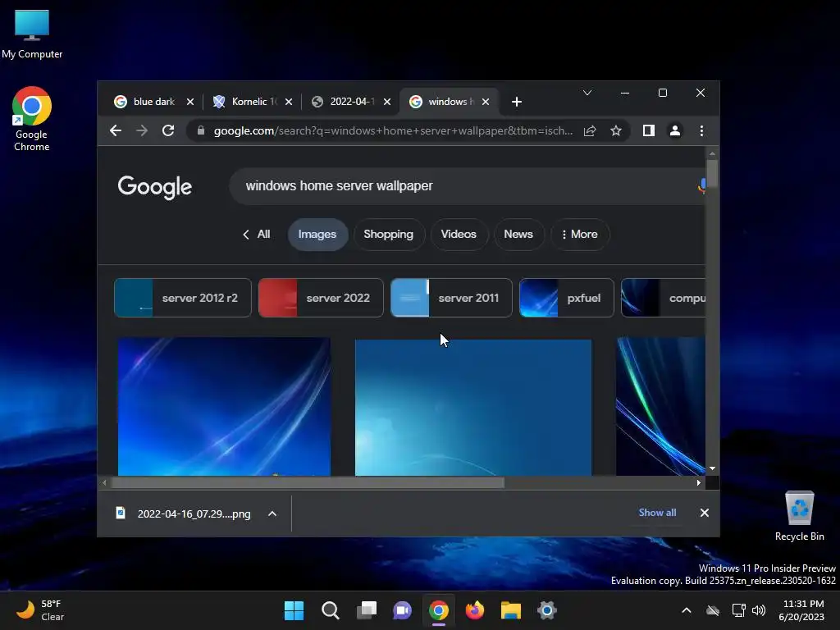Open Chrome's three-dot menu
The height and width of the screenshot is (630, 840).
click(x=702, y=130)
